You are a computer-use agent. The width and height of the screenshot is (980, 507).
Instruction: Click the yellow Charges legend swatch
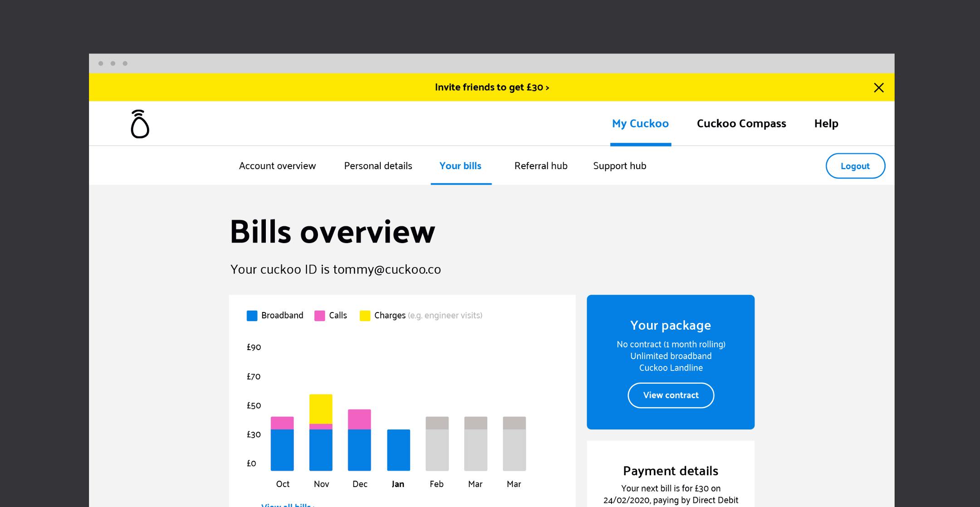pyautogui.click(x=365, y=316)
